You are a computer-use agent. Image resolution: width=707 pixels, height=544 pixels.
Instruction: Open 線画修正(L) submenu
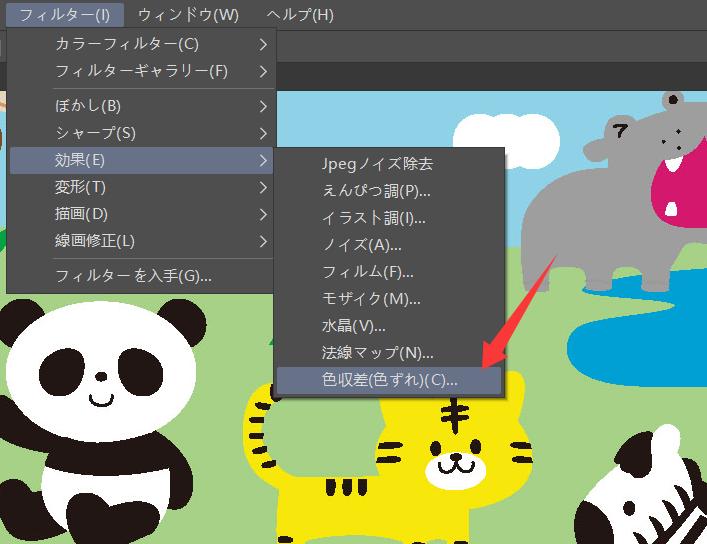click(x=142, y=241)
